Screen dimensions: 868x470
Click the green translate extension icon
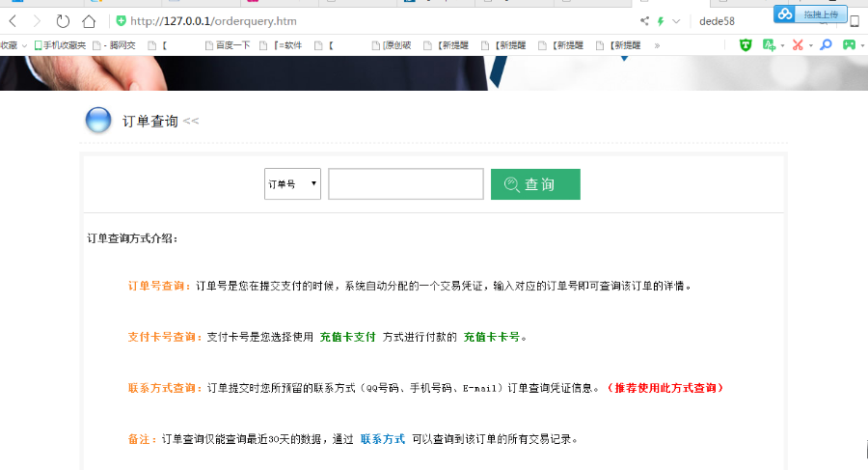(x=769, y=45)
